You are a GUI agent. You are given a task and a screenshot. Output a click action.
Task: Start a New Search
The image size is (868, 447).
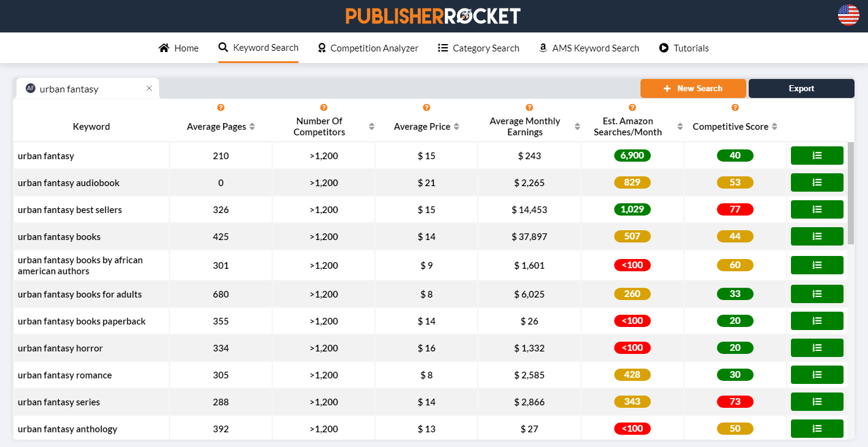point(693,88)
